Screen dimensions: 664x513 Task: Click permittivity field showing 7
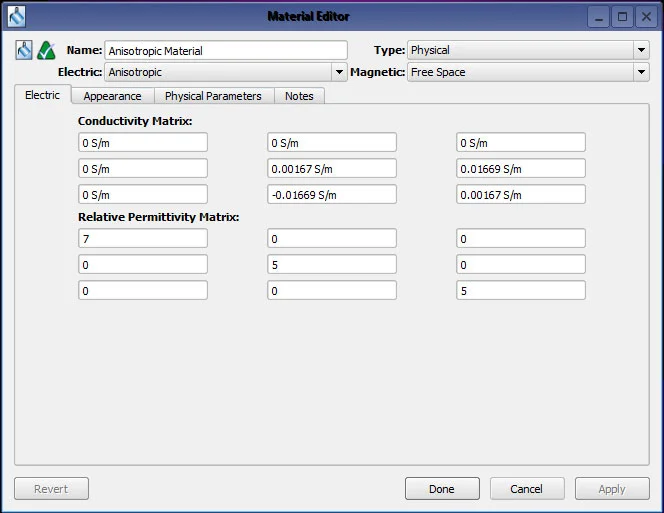[143, 238]
